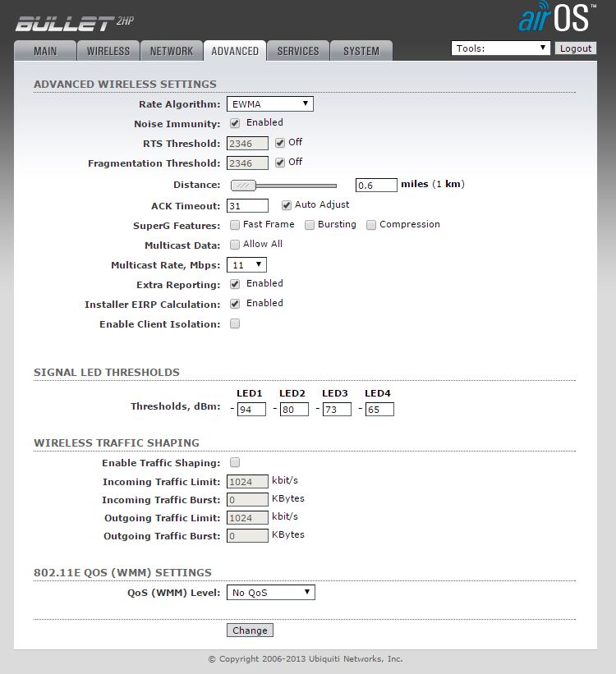Click the '802.11E QoS (WMM) Settings' heading
Image resolution: width=616 pixels, height=674 pixels.
pyautogui.click(x=122, y=572)
